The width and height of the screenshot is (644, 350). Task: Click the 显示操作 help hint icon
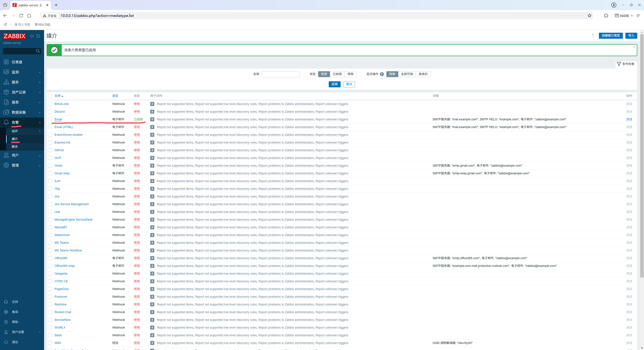(382, 74)
